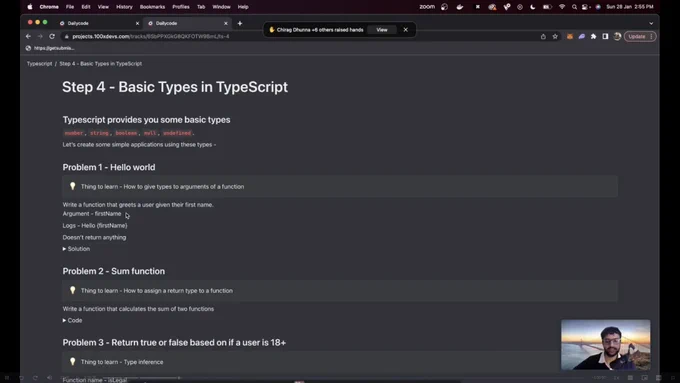The height and width of the screenshot is (383, 680).
Task: Click the lightbulb in the return type callout
Action: coord(72,290)
